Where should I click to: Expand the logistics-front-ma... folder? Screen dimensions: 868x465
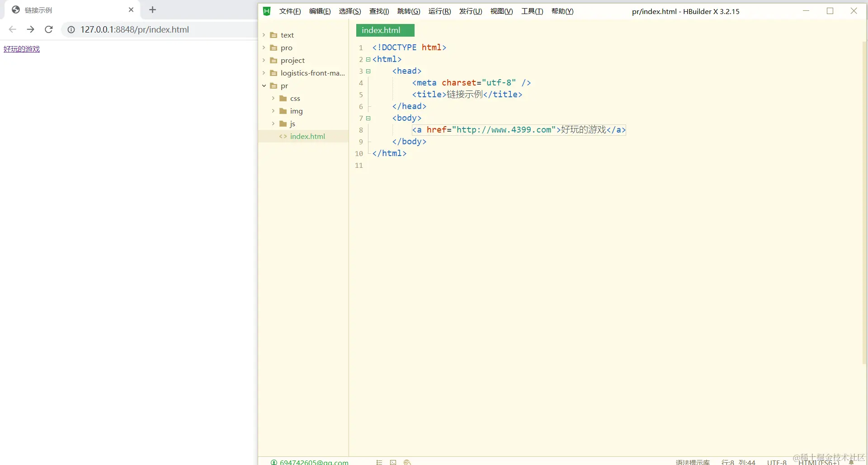(264, 73)
